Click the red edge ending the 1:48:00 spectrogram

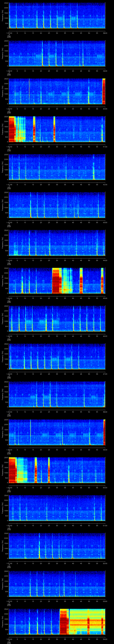tap(104, 432)
